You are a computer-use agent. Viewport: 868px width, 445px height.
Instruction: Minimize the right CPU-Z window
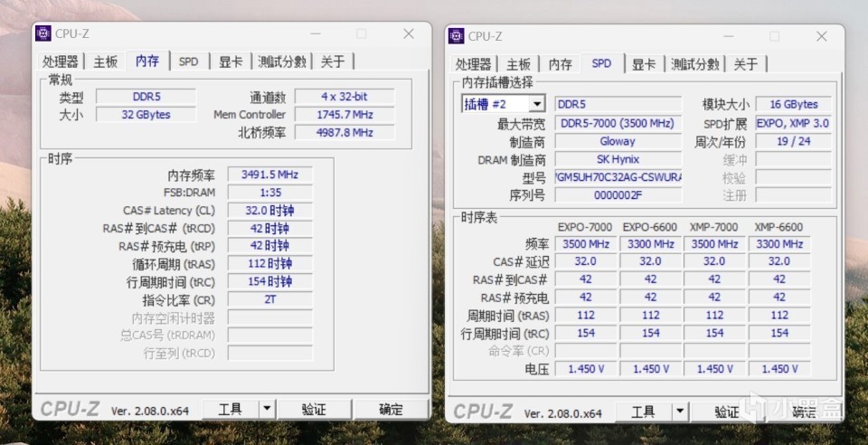click(x=729, y=36)
